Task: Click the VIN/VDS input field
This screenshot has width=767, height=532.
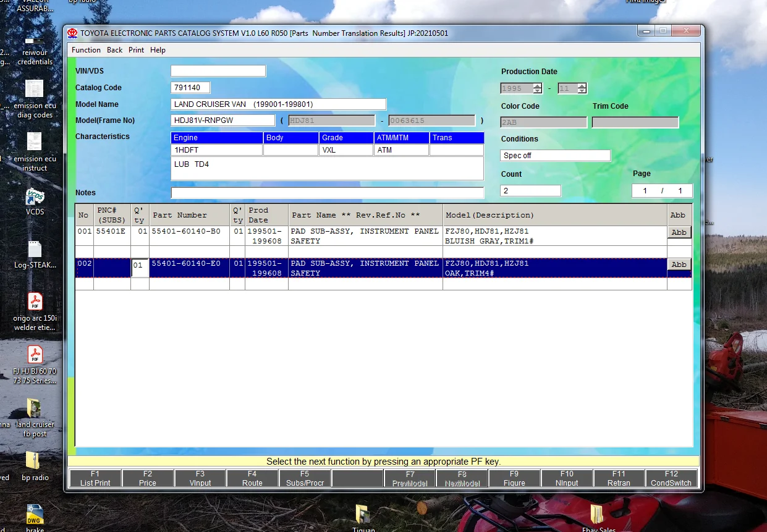Action: point(218,71)
